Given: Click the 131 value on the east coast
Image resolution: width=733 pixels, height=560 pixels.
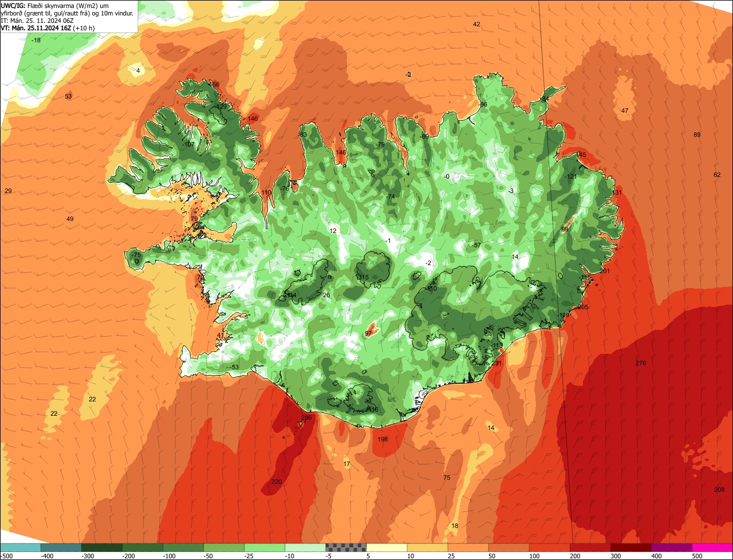Looking at the screenshot, I should pos(617,193).
